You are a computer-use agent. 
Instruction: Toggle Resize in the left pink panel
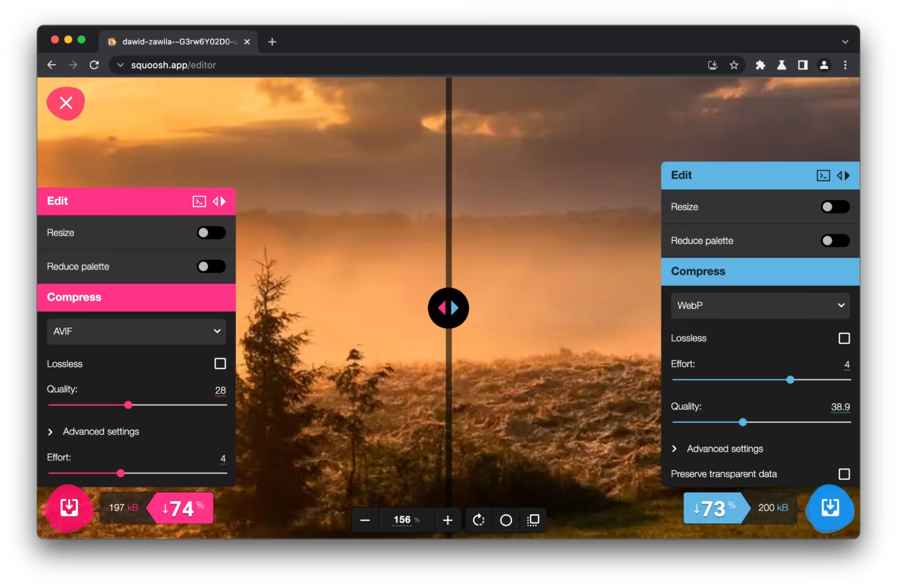coord(211,232)
